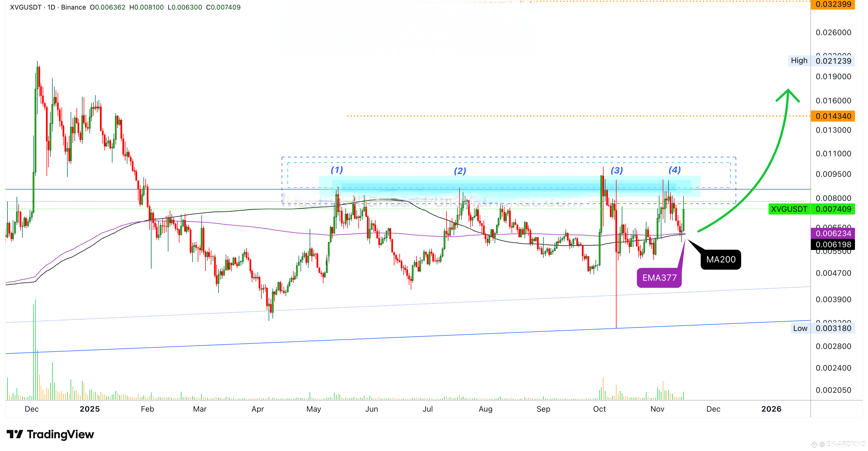The height and width of the screenshot is (451, 868).
Task: Click the Oct label on time axis
Action: (x=599, y=409)
